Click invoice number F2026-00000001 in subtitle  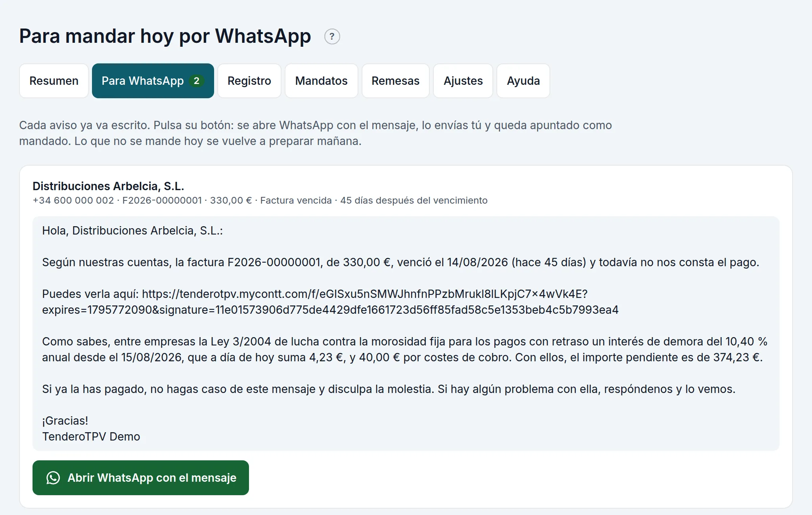(162, 200)
